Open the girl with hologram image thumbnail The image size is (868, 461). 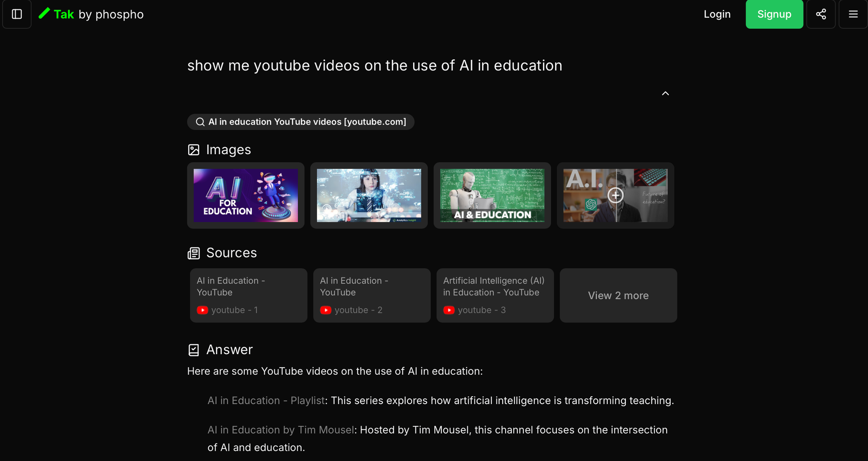pos(369,195)
